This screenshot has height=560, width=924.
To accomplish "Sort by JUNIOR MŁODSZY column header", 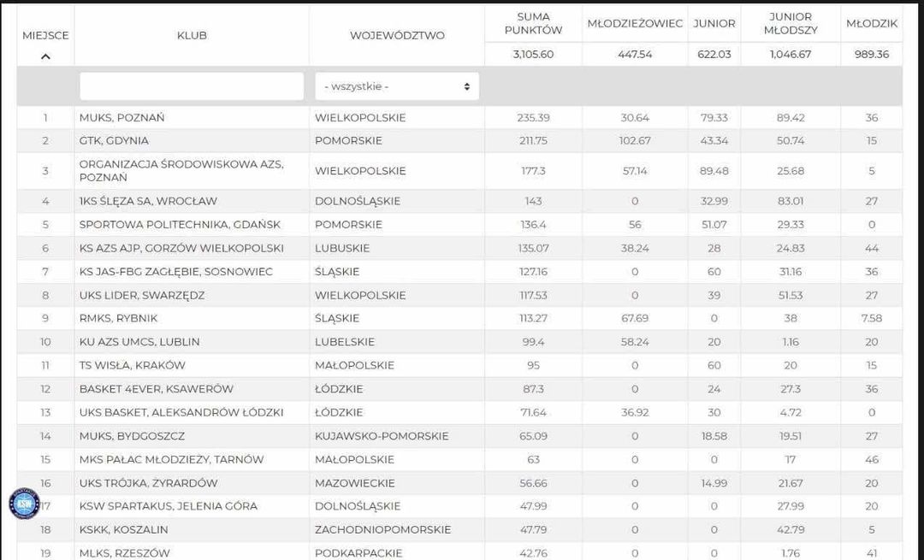I will pyautogui.click(x=791, y=24).
